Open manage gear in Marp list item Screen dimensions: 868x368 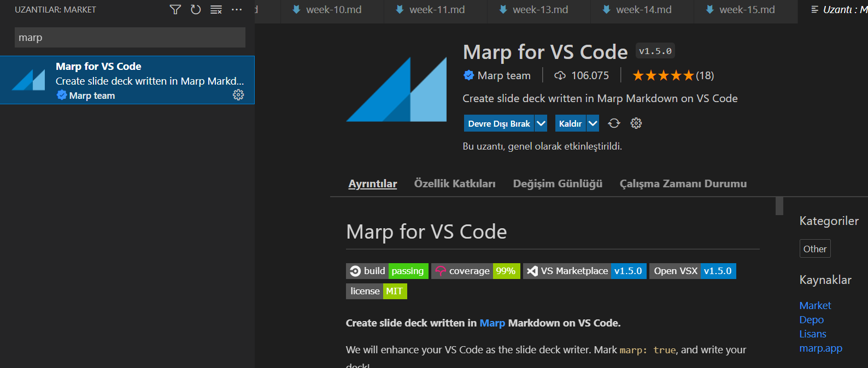(x=238, y=95)
